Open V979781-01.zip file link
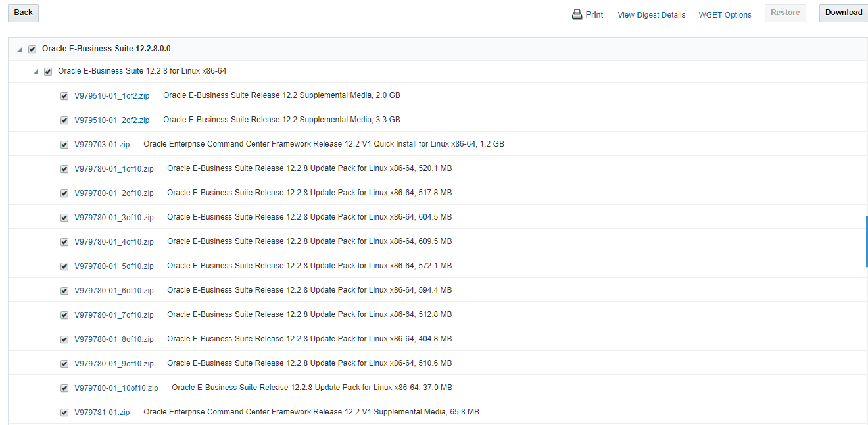Screen dimensions: 868x425 (102, 413)
